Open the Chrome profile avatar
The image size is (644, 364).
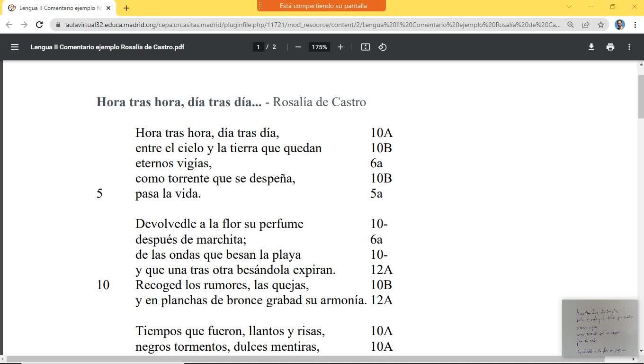620,25
